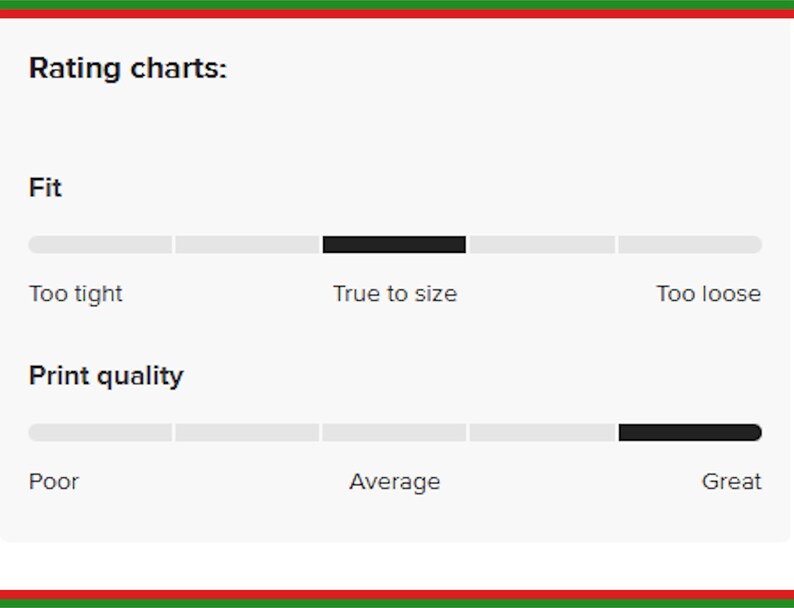
Task: Select fourth Print quality segment
Action: tap(542, 433)
